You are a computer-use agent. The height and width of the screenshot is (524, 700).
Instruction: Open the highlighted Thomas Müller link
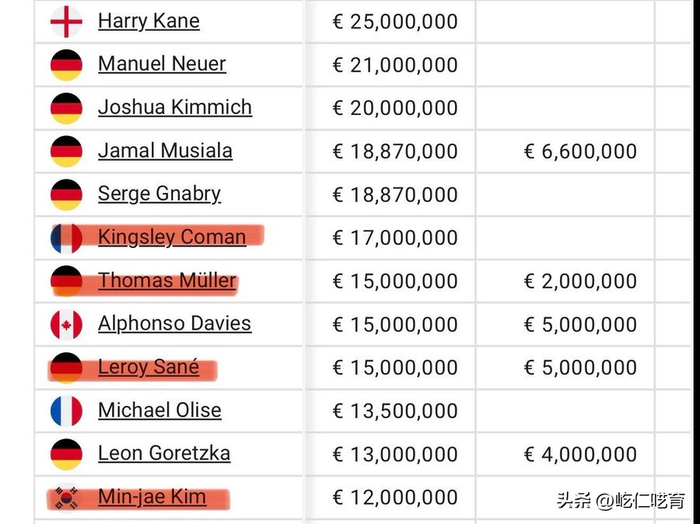click(x=167, y=281)
